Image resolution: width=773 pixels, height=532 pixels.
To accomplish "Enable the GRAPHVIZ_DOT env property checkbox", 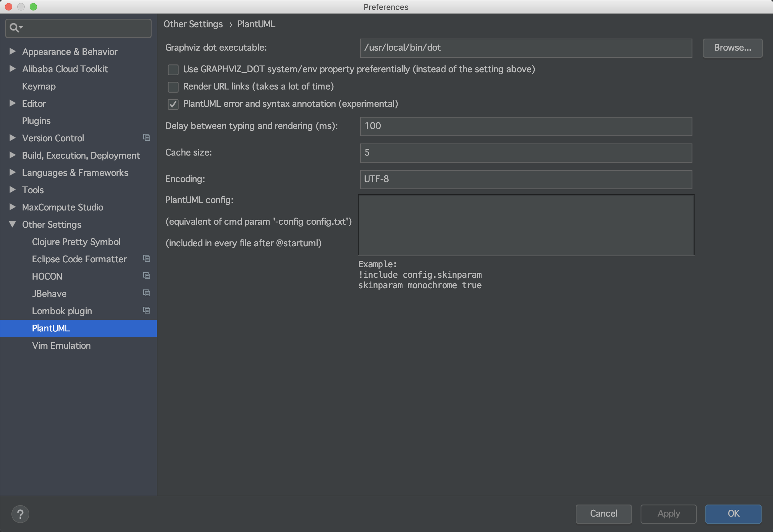I will (173, 70).
